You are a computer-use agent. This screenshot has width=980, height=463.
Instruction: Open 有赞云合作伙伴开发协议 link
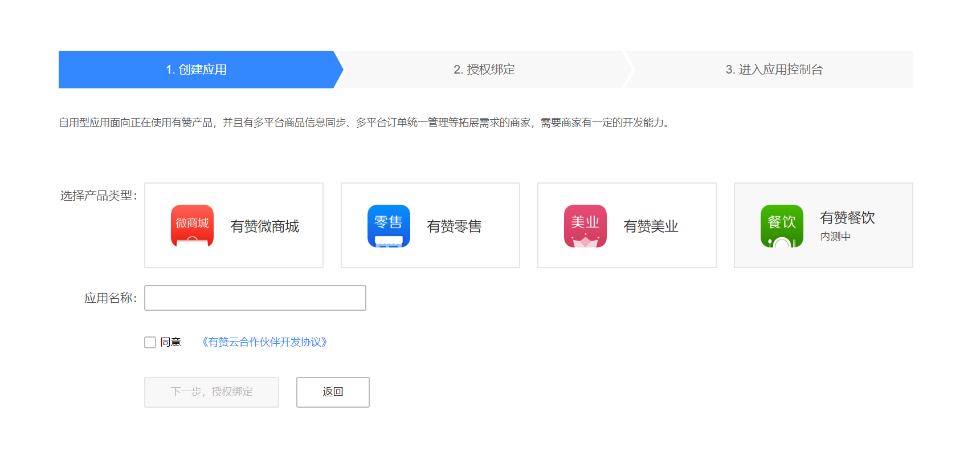264,342
